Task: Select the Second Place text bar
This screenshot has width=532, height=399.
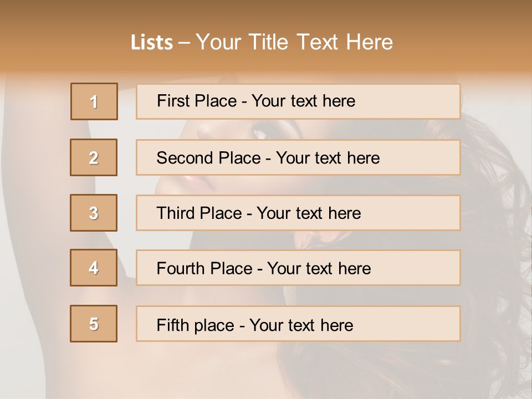Action: 298,157
